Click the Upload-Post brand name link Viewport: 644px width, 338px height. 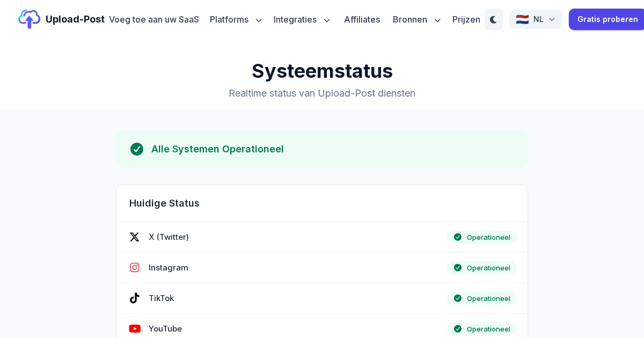click(x=75, y=19)
